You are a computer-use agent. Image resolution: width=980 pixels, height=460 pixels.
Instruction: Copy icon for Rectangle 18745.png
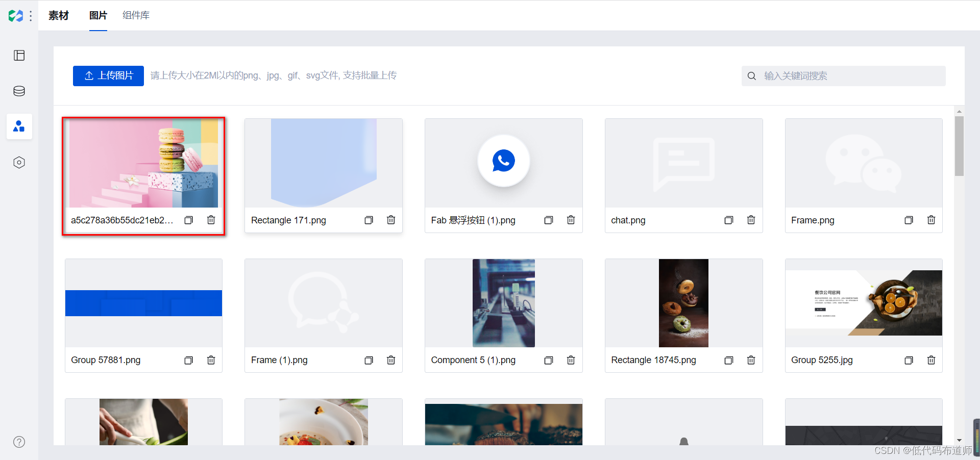coord(729,360)
